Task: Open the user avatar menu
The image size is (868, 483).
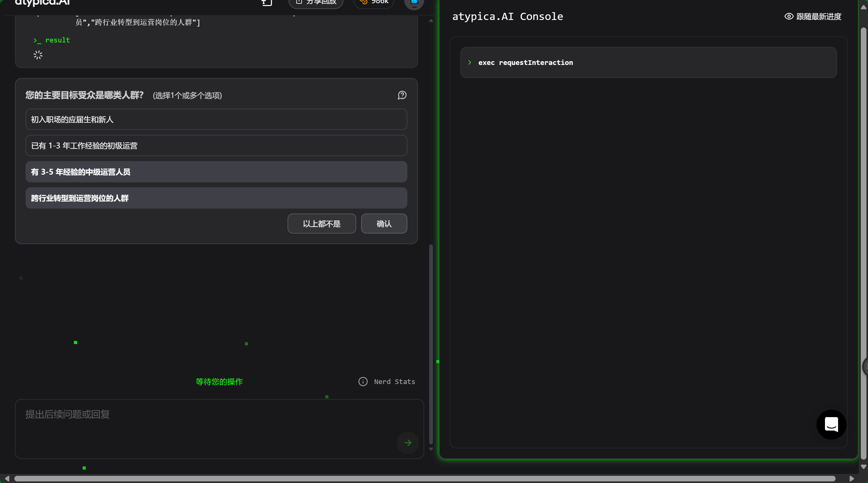Action: click(x=414, y=3)
